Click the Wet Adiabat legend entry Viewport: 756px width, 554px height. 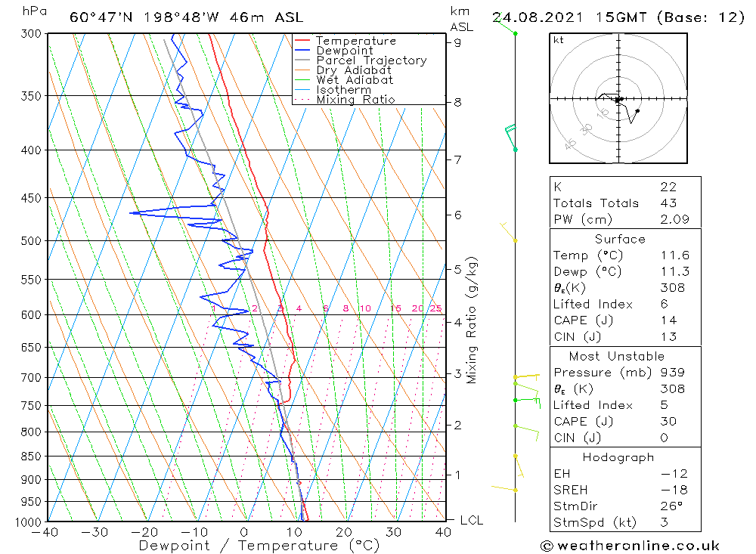[344, 80]
